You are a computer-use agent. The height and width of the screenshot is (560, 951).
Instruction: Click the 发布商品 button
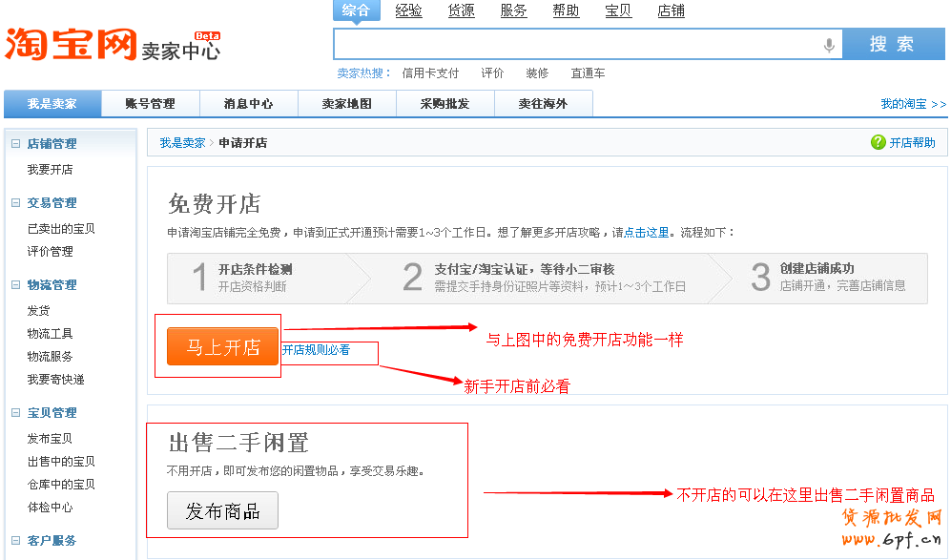tap(222, 510)
